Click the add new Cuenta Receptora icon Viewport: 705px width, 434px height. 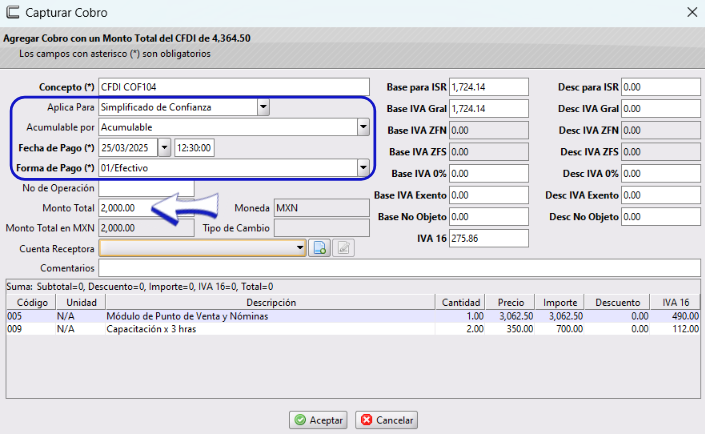pos(320,248)
